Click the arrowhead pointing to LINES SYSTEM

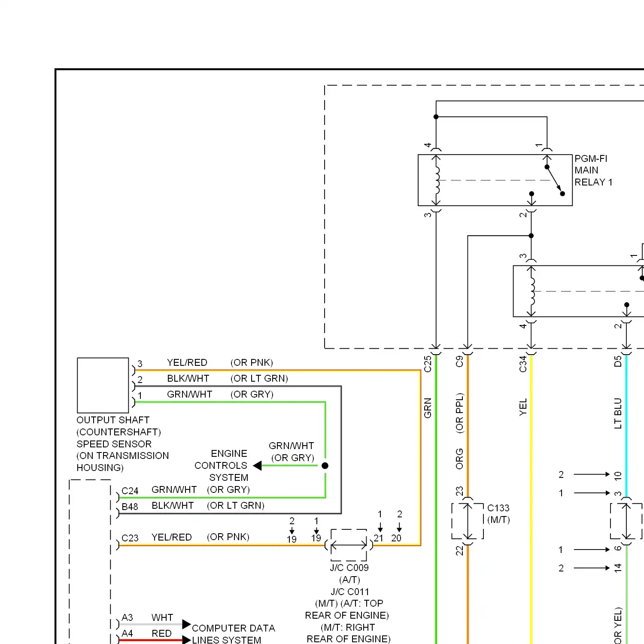[186, 640]
